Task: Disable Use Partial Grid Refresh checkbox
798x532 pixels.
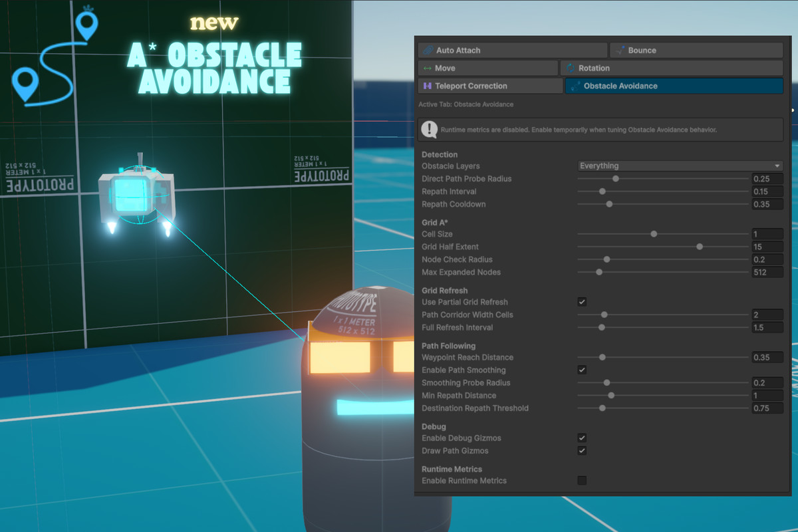Action: point(582,302)
